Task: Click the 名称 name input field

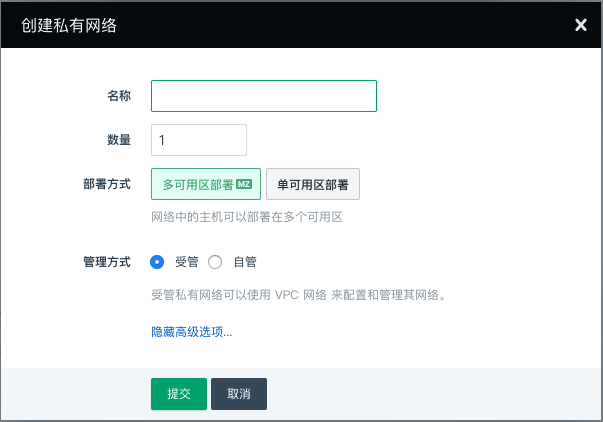Action: tap(264, 96)
